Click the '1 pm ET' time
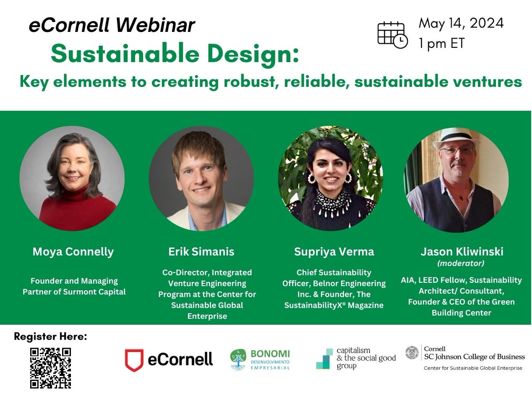532x399 pixels. coord(442,44)
